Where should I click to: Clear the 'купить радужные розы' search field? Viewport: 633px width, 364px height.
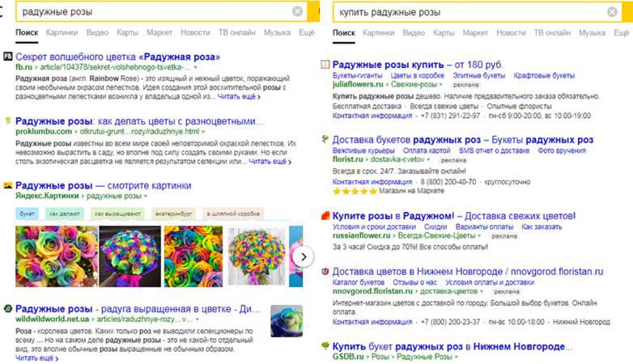pyautogui.click(x=614, y=12)
